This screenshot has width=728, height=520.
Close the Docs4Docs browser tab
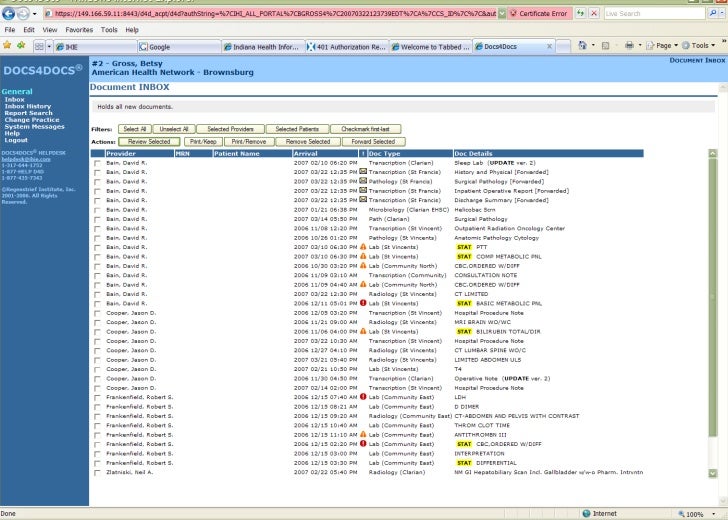click(x=549, y=46)
